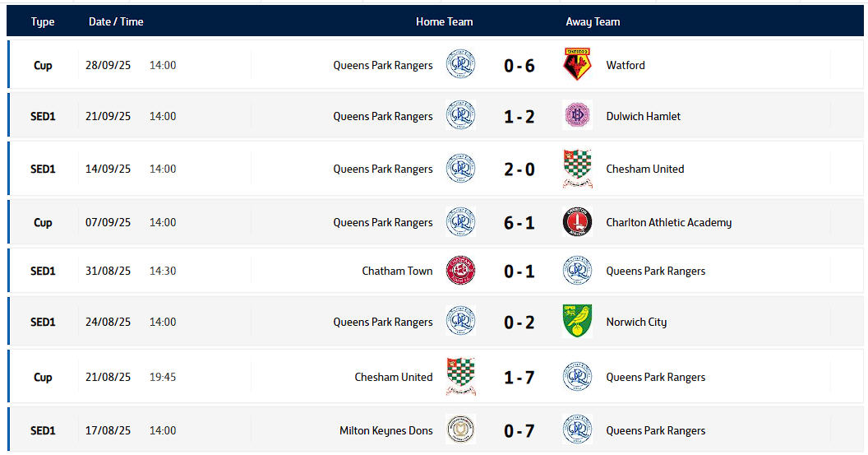Click the Milton Keynes Dons crest

[x=460, y=430]
